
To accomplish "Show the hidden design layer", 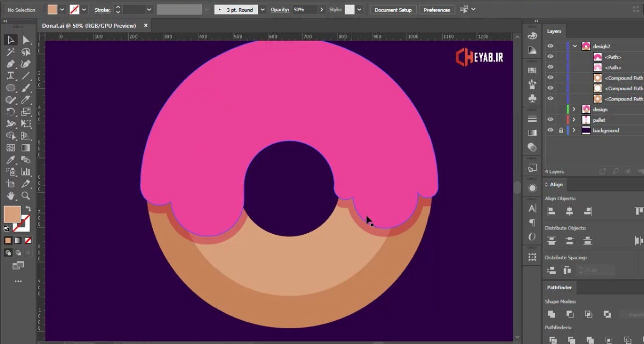I will pyautogui.click(x=550, y=109).
